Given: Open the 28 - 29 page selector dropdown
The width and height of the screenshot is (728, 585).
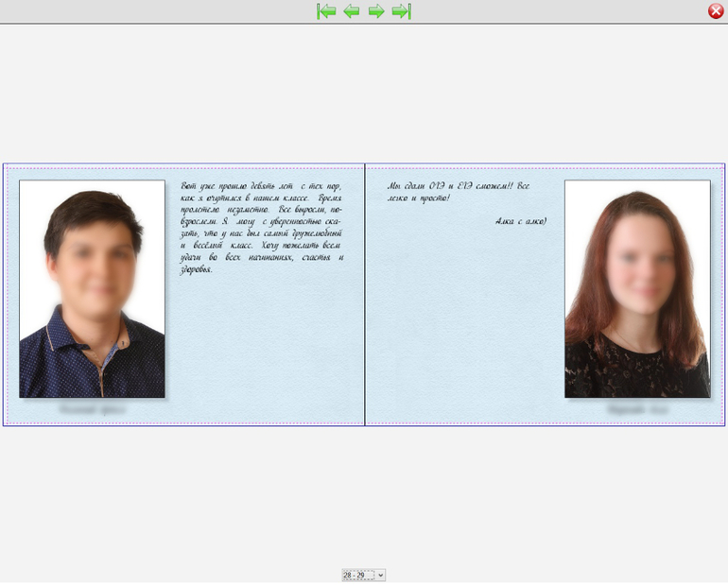Looking at the screenshot, I should click(x=380, y=575).
